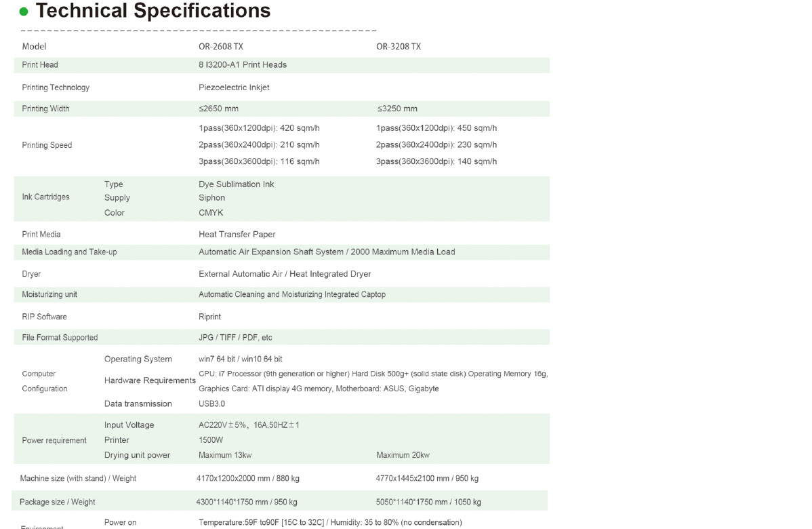Click the ≤2650 mm printing width value
The image size is (812, 529).
click(x=218, y=109)
